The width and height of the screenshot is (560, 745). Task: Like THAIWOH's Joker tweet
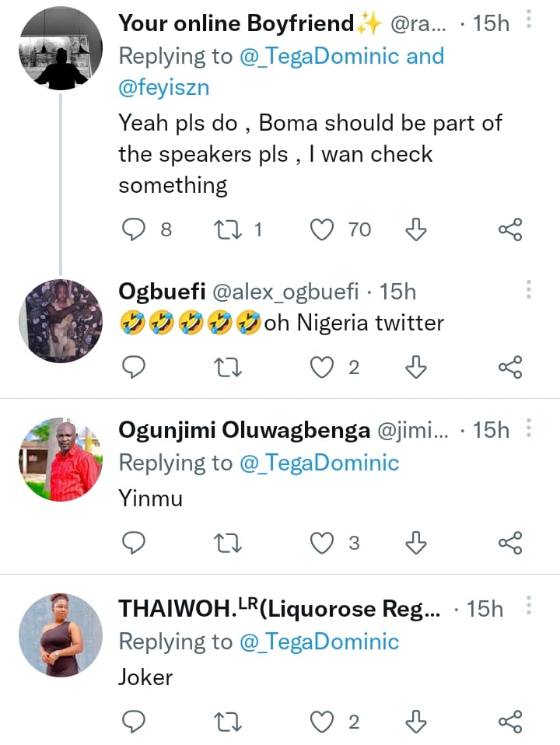point(322,722)
